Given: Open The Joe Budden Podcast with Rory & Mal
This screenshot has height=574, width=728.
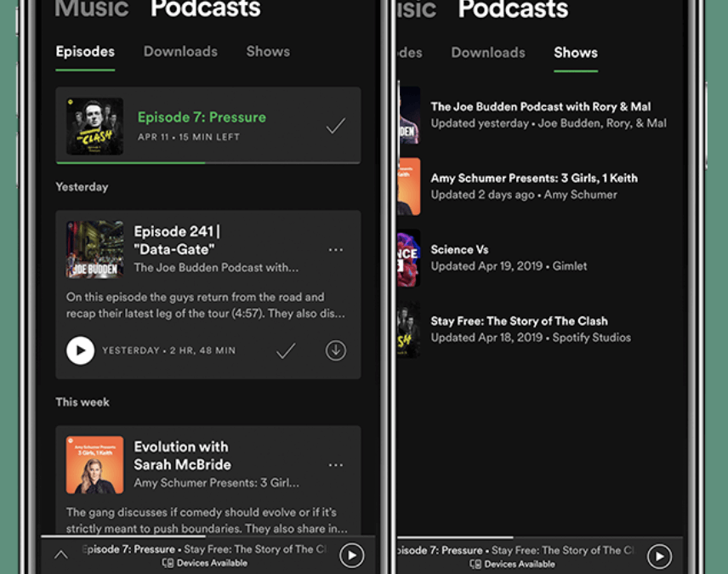Looking at the screenshot, I should point(540,107).
